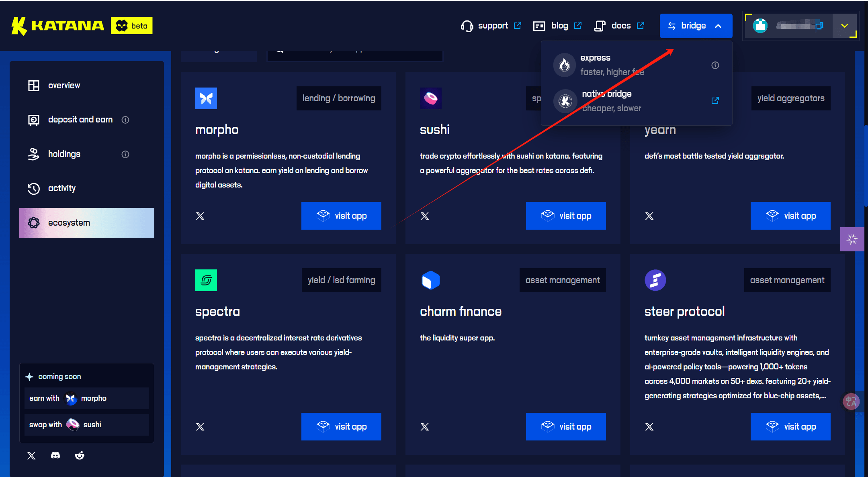The image size is (868, 477).
Task: Click the Discord icon in sidebar footer
Action: pos(55,455)
